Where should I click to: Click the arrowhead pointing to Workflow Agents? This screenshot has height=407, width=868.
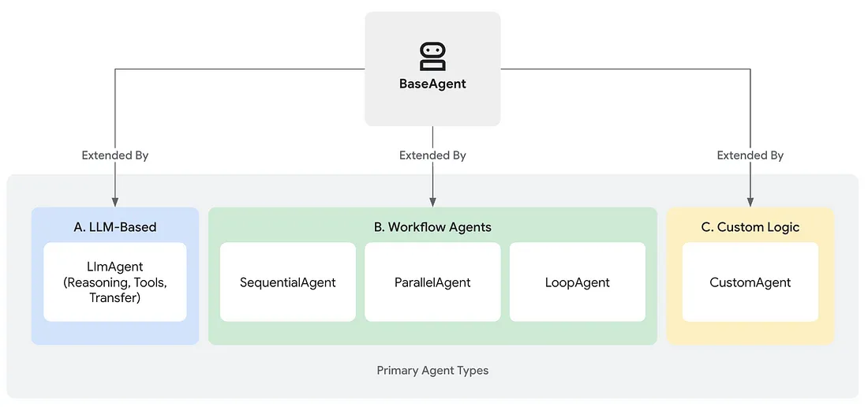tap(432, 203)
